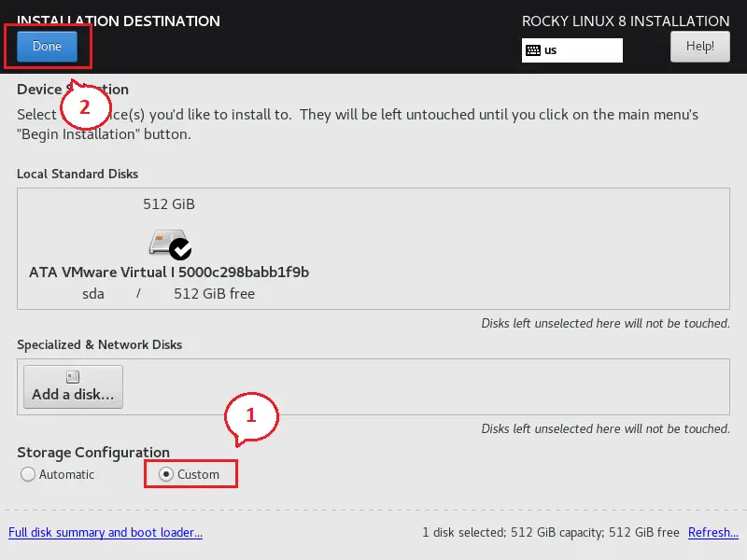This screenshot has height=560, width=747.
Task: Click the Storage Configuration heading
Action: point(93,453)
